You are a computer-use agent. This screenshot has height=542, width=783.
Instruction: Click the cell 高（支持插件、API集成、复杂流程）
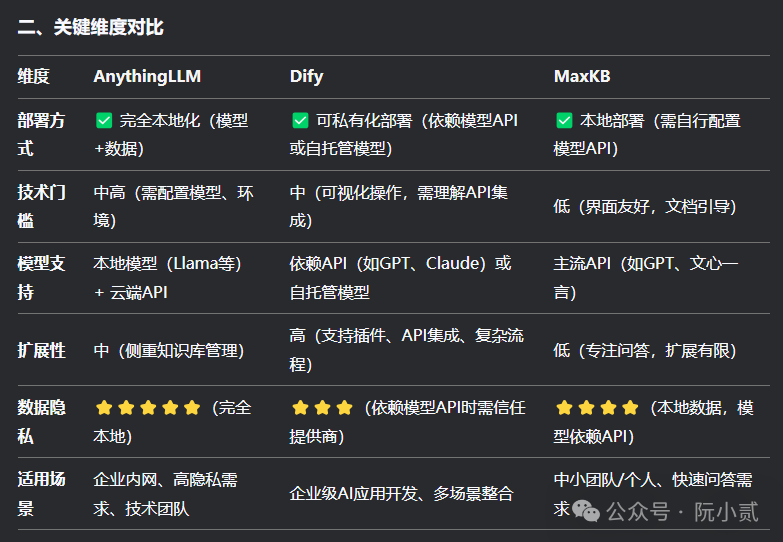(406, 350)
